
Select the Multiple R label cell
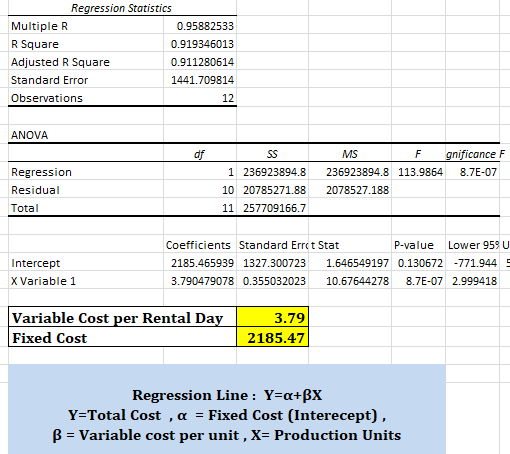86,26
